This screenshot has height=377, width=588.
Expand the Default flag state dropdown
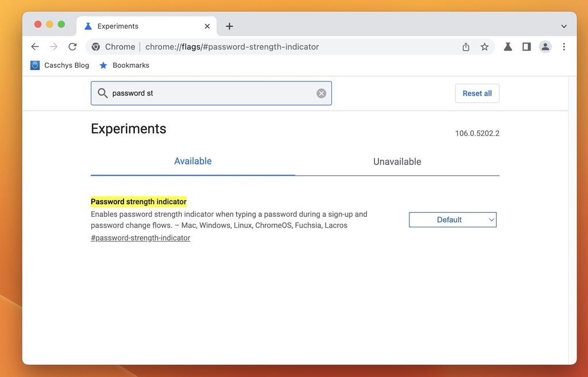[452, 220]
